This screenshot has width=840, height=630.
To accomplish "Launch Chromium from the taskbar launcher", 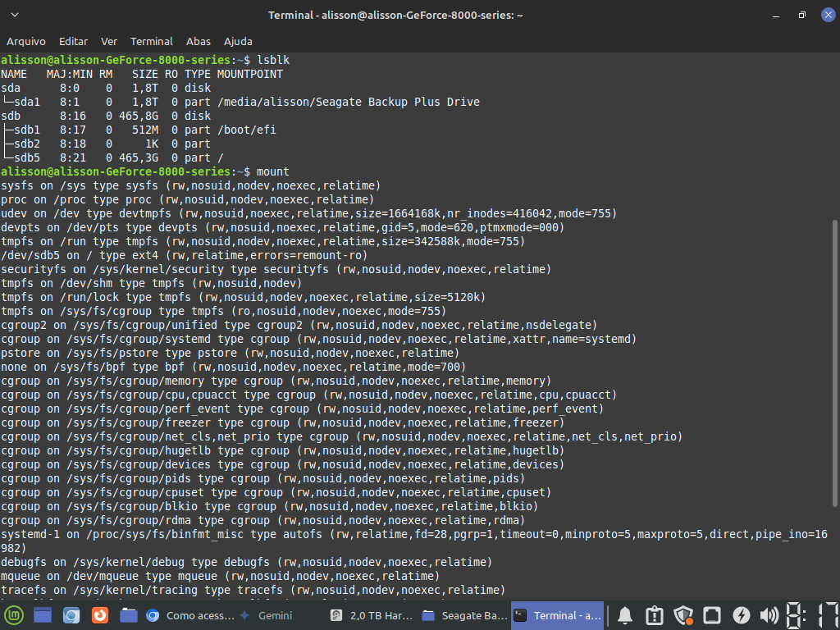I will [x=71, y=615].
